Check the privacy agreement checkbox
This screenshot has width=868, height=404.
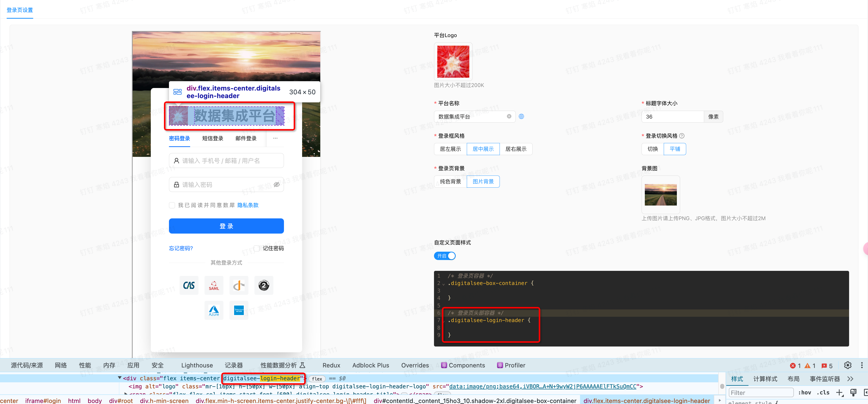click(172, 205)
